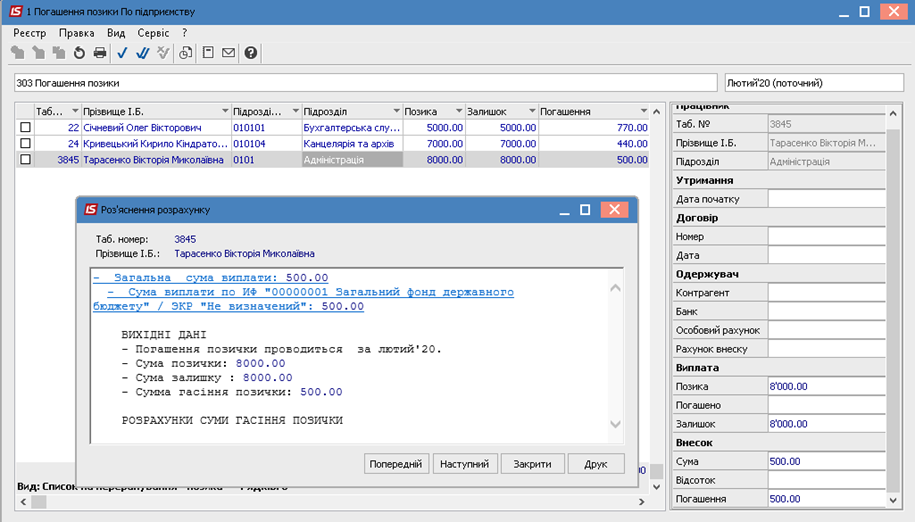The image size is (915, 522).
Task: Open the Сервіс menu
Action: [x=153, y=33]
